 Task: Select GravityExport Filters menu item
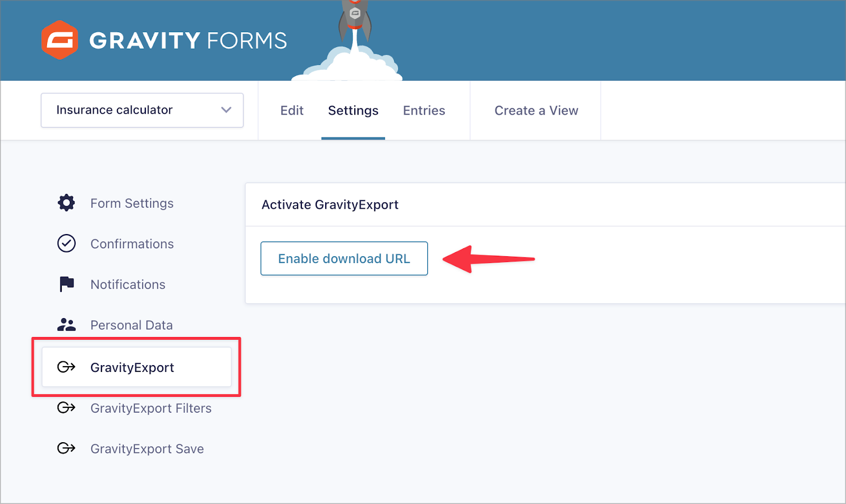tap(151, 408)
